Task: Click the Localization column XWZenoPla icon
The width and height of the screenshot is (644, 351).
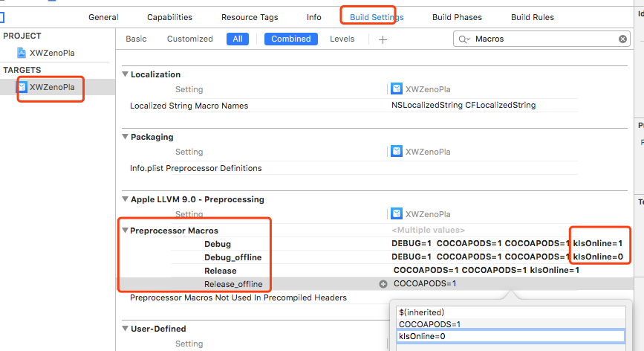Action: coord(397,88)
